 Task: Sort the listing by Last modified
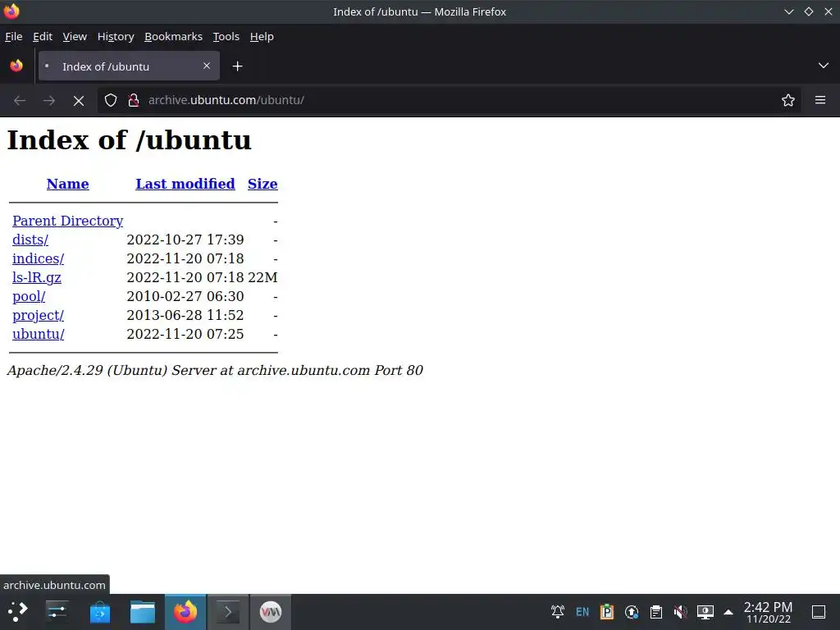tap(185, 184)
